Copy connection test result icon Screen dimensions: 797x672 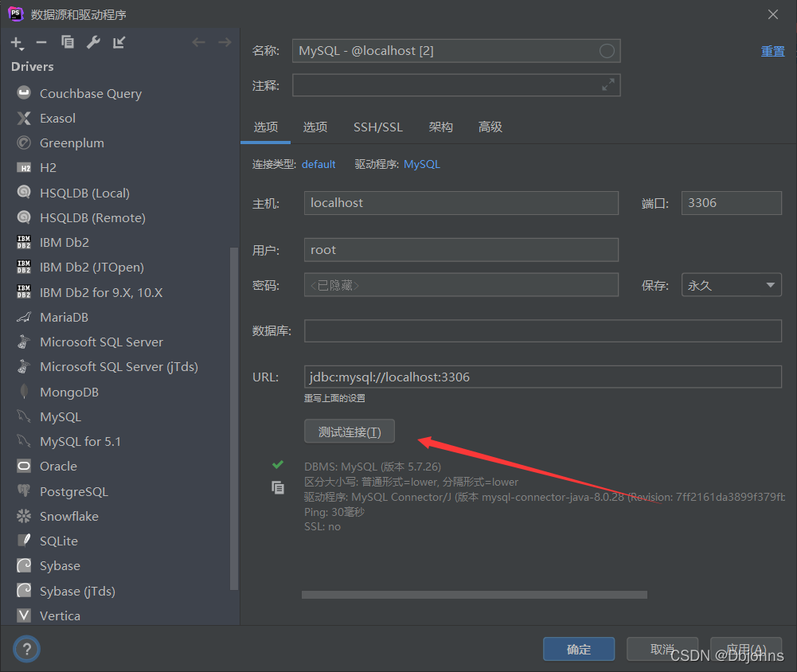click(x=278, y=487)
